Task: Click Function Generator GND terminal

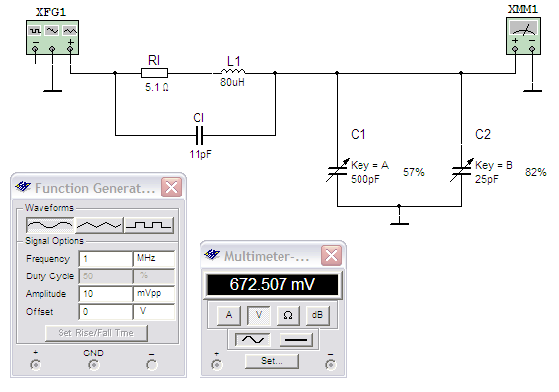Action: click(x=94, y=365)
